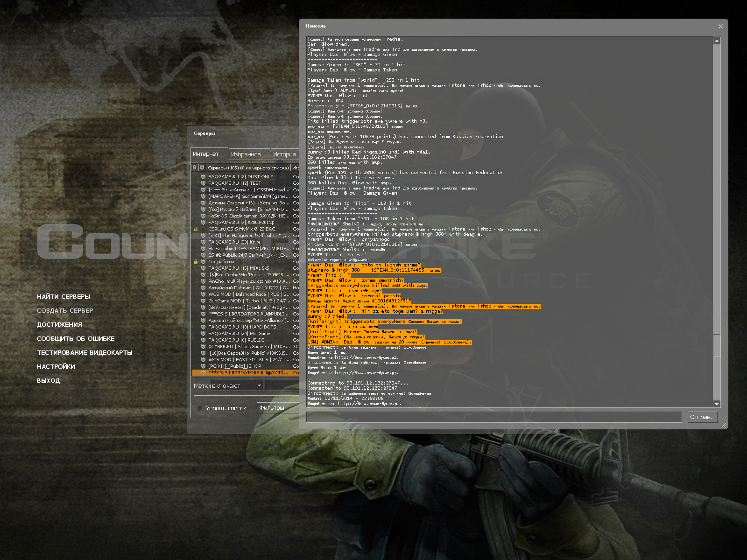The image size is (747, 560).
Task: Click shield icon beside [fxo] Русский Паблик
Action: click(x=203, y=210)
